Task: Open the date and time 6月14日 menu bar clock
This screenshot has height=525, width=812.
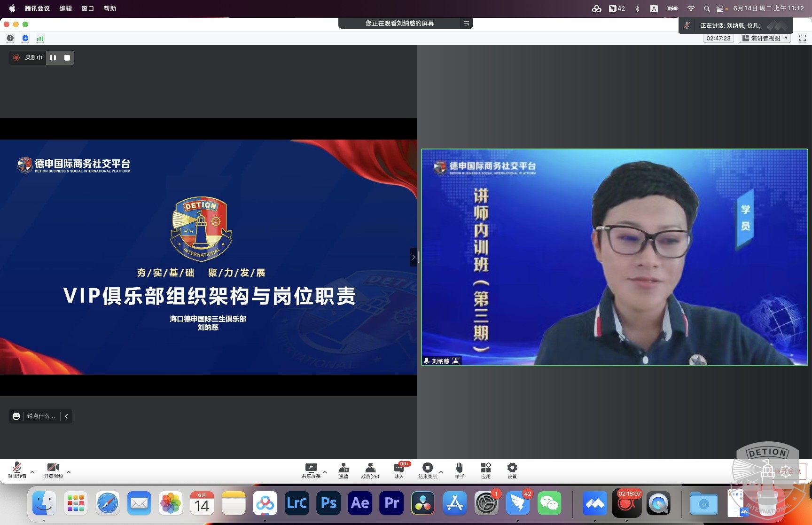Action: tap(768, 8)
